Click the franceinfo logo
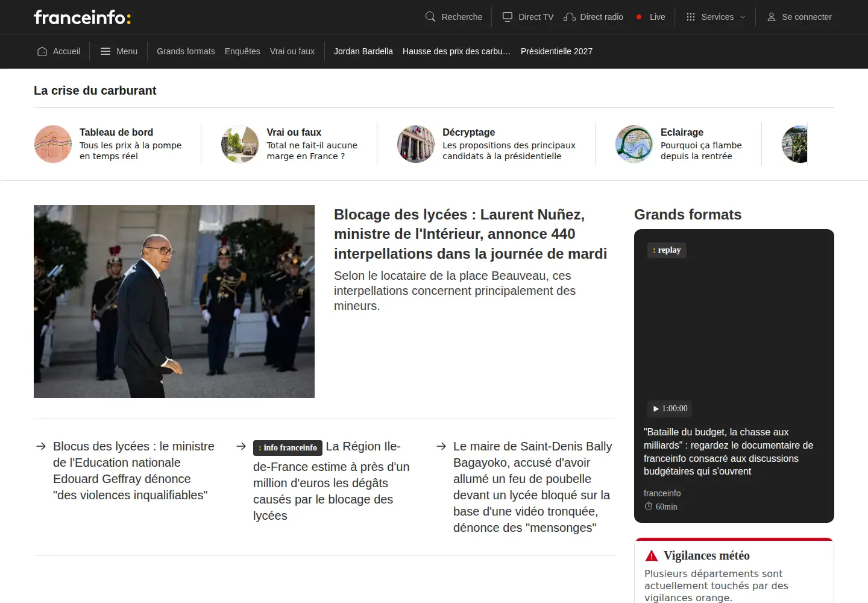Screen dimensions: 868x603 [82, 17]
